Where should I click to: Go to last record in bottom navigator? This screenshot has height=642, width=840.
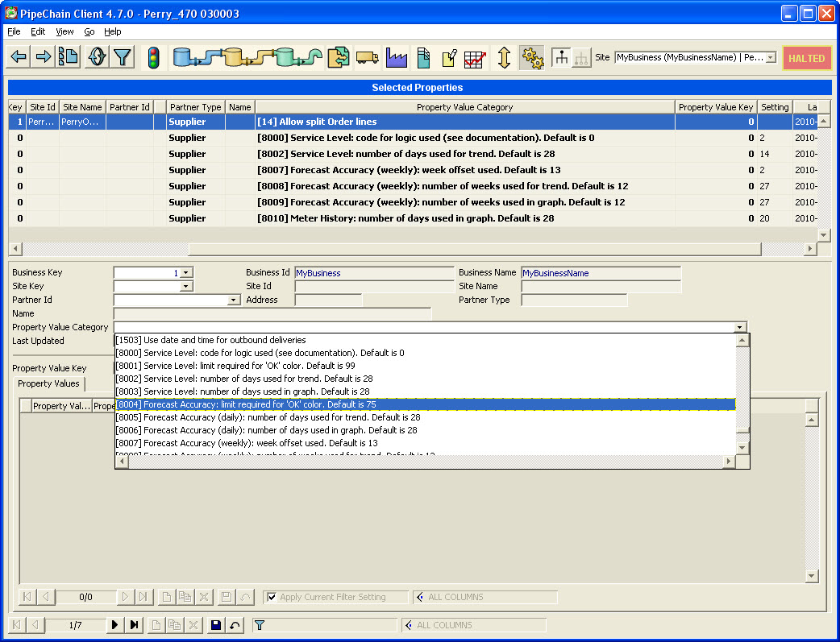click(135, 625)
